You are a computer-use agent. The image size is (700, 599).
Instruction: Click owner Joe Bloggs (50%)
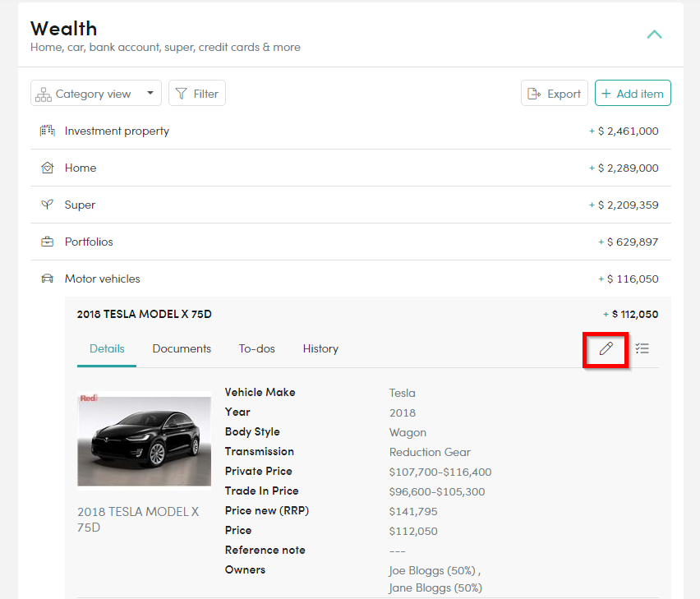tap(431, 571)
